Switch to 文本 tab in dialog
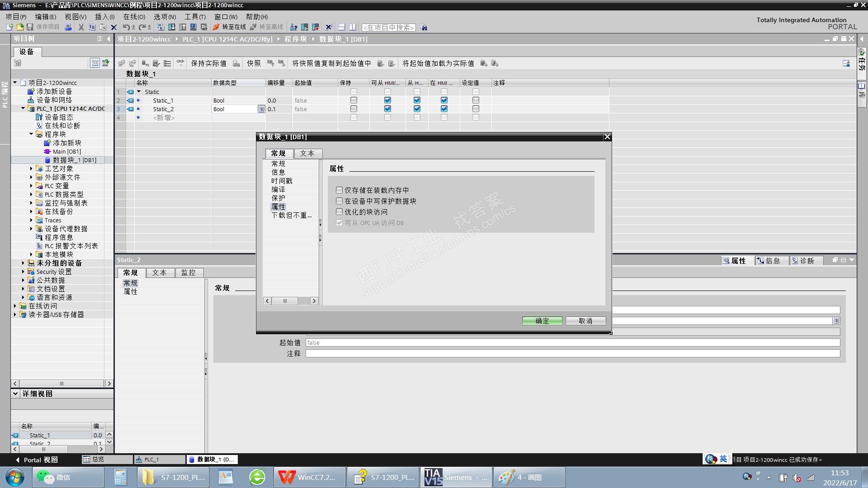This screenshot has width=868, height=488. (x=307, y=153)
